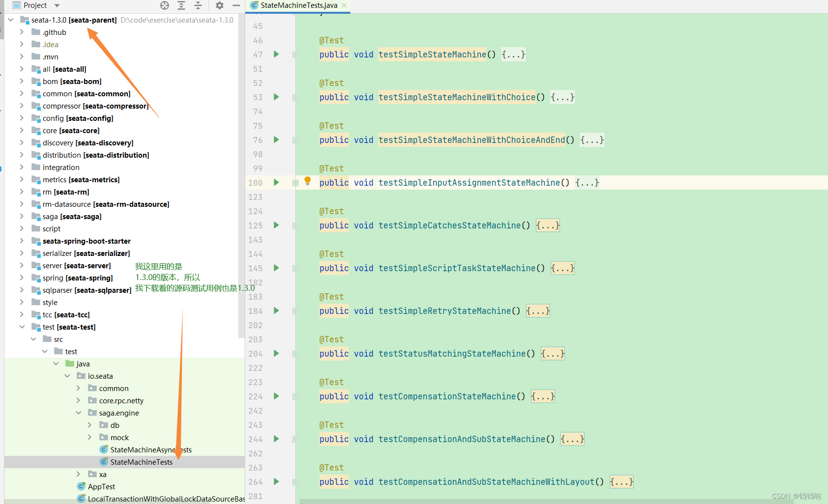Viewport: 828px width, 504px height.
Task: Run testCompensationStateMachine gutter icon
Action: (x=276, y=396)
